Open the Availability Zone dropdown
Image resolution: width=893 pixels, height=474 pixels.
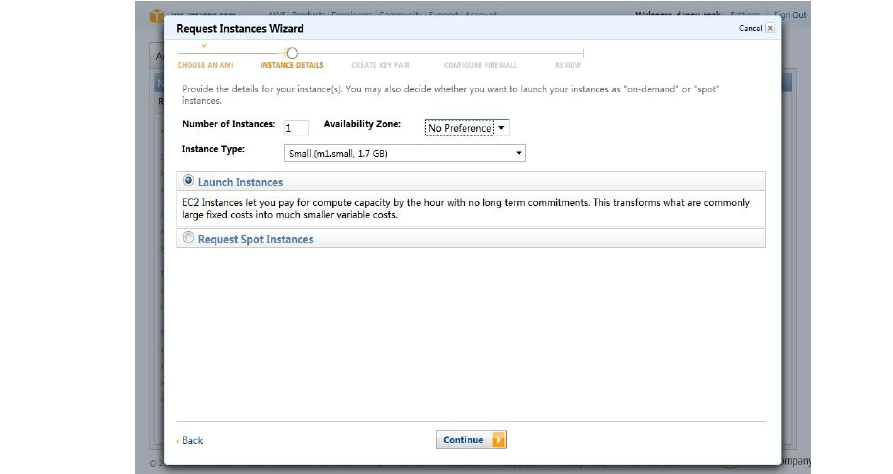pyautogui.click(x=467, y=128)
